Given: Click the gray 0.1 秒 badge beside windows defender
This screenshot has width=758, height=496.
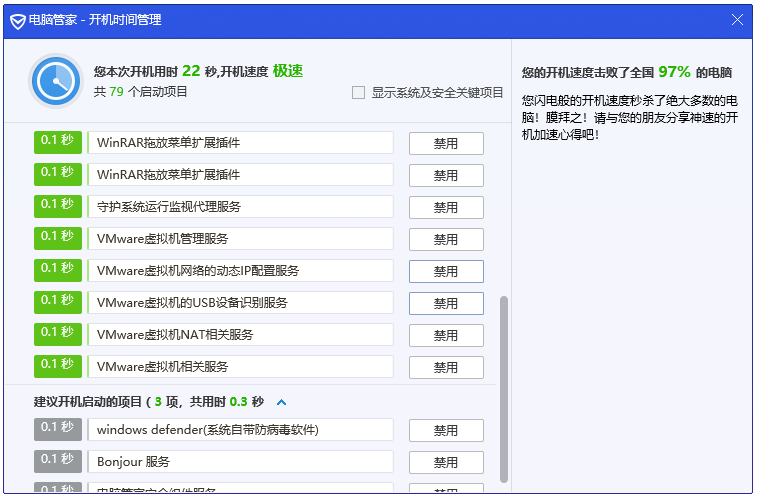Looking at the screenshot, I should (x=58, y=429).
